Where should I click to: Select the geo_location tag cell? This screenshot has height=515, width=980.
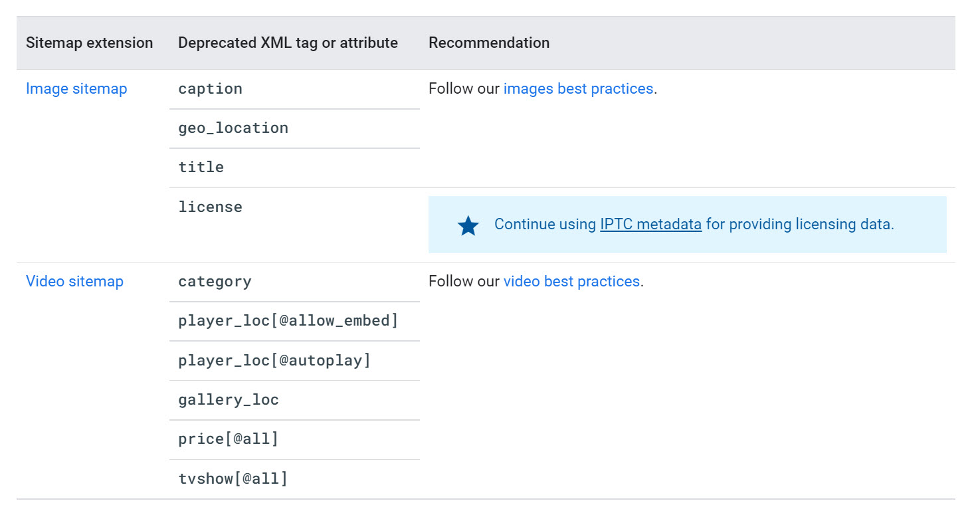(233, 128)
